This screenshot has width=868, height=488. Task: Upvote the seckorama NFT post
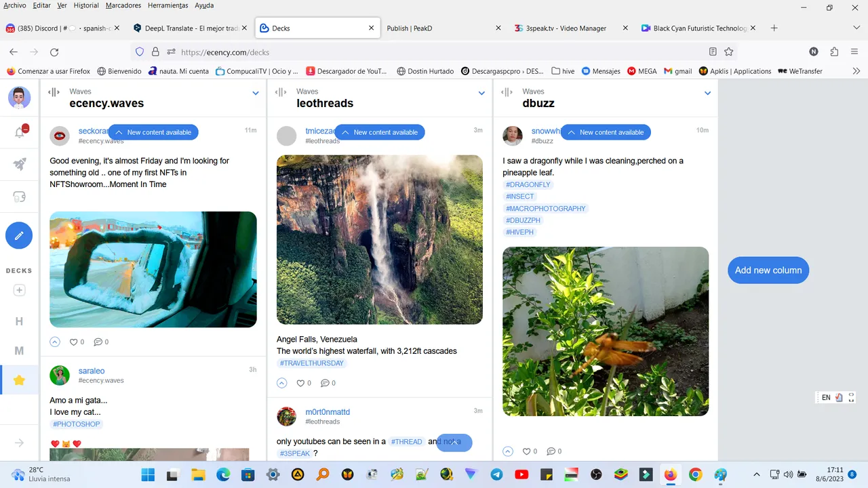coord(55,342)
